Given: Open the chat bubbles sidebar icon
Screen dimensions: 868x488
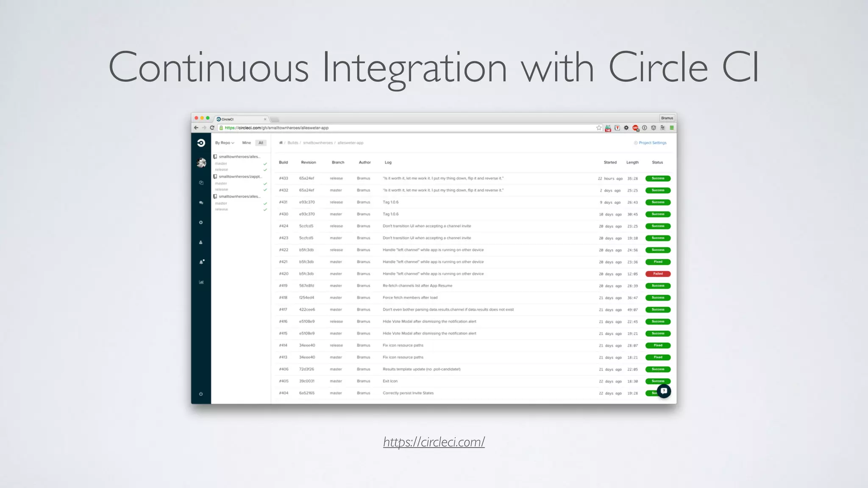Looking at the screenshot, I should click(201, 203).
